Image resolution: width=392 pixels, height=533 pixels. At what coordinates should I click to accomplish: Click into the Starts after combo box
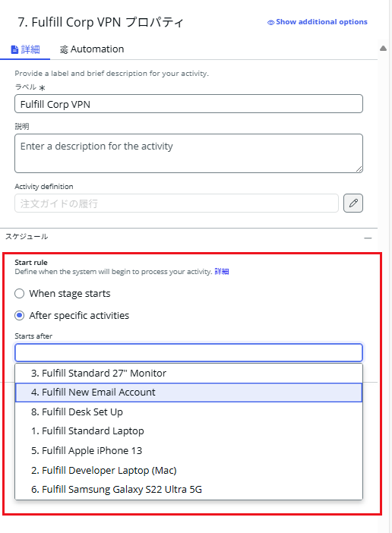[x=188, y=352]
